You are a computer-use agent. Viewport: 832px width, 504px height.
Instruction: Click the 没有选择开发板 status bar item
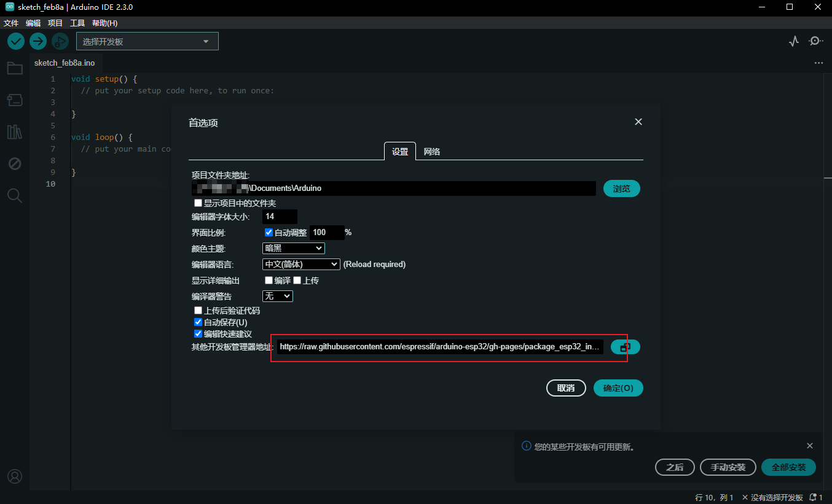click(x=772, y=497)
